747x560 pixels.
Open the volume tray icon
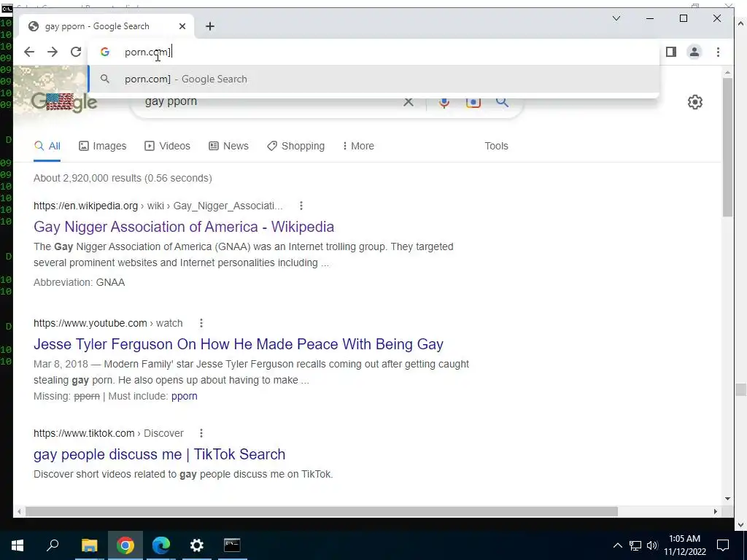652,545
